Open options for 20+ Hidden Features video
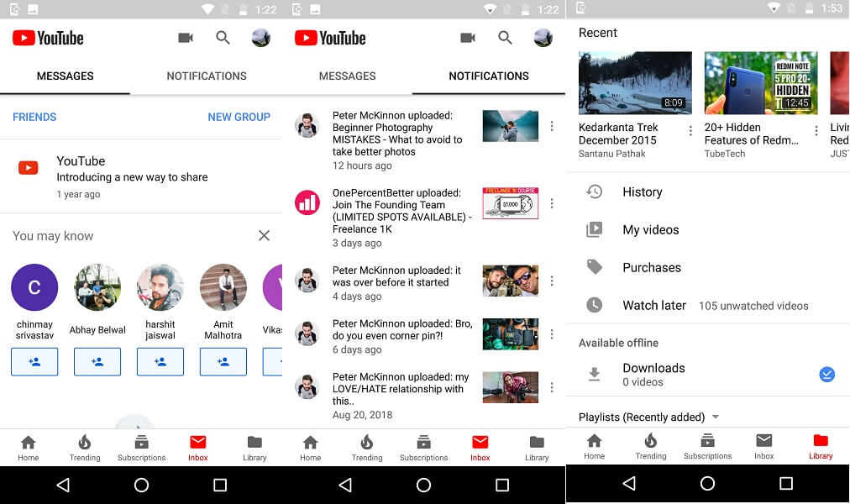Viewport: 850px width, 504px height. [x=816, y=130]
